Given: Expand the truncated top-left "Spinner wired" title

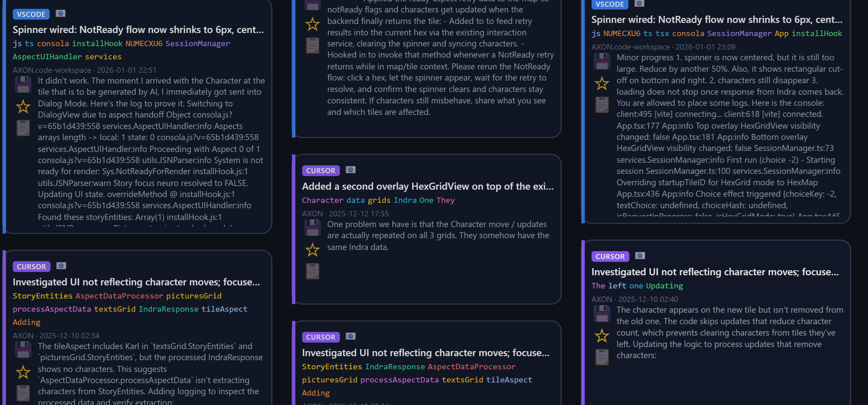Looking at the screenshot, I should coord(137,30).
